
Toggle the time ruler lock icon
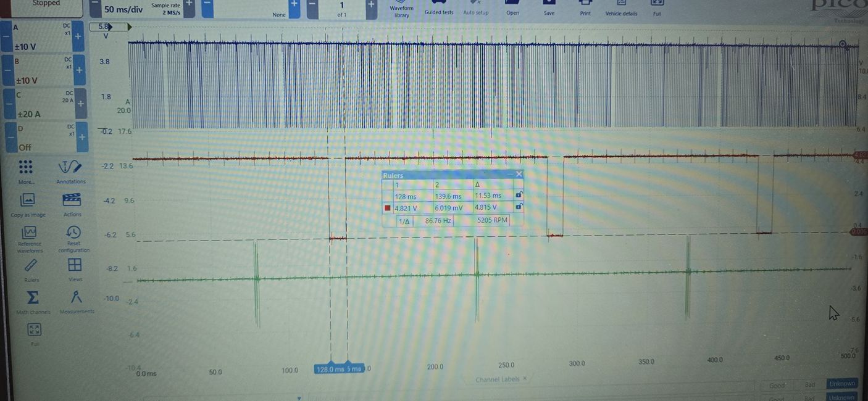(x=519, y=196)
